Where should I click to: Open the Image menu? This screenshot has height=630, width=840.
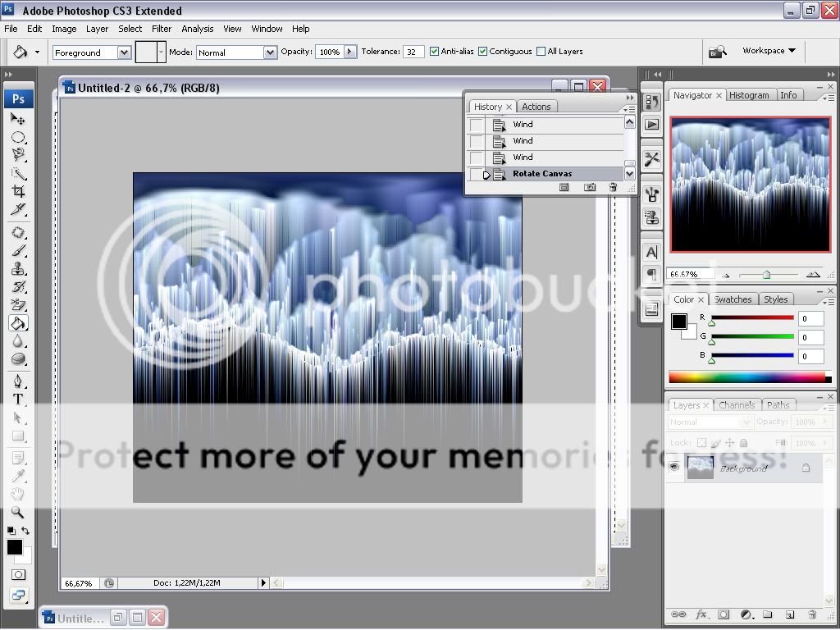[64, 29]
